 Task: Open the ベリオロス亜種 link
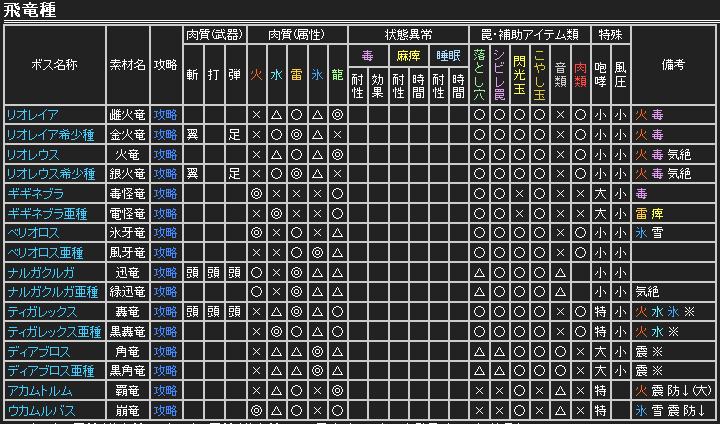pos(45,253)
